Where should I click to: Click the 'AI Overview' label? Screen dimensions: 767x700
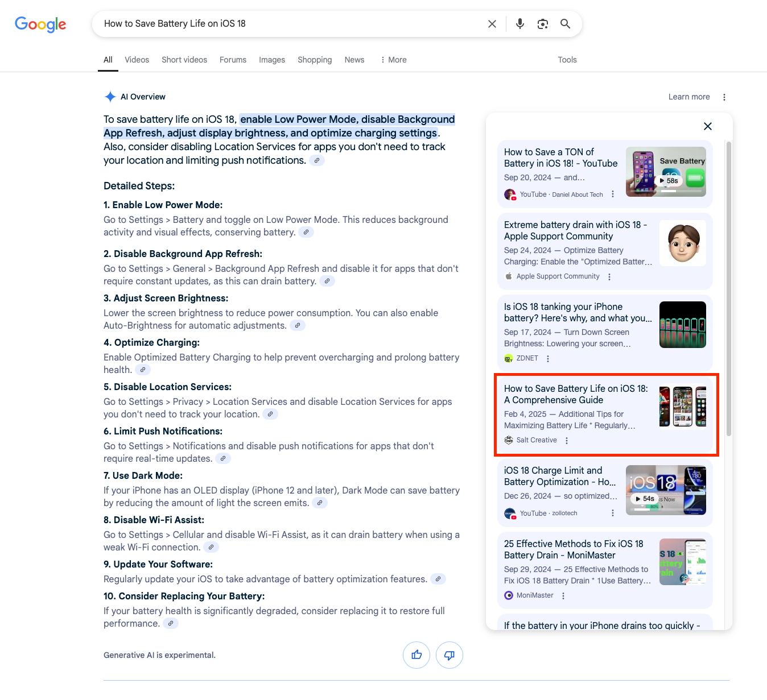coord(143,97)
